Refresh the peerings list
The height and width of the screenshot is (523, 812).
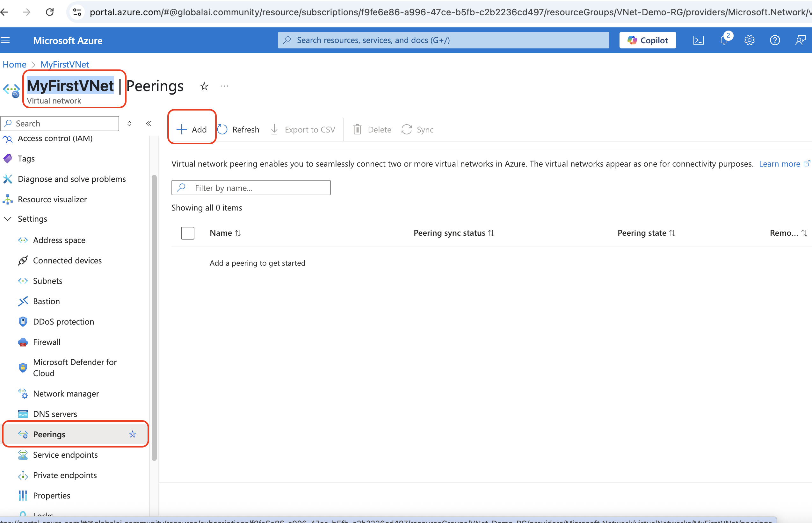[238, 129]
